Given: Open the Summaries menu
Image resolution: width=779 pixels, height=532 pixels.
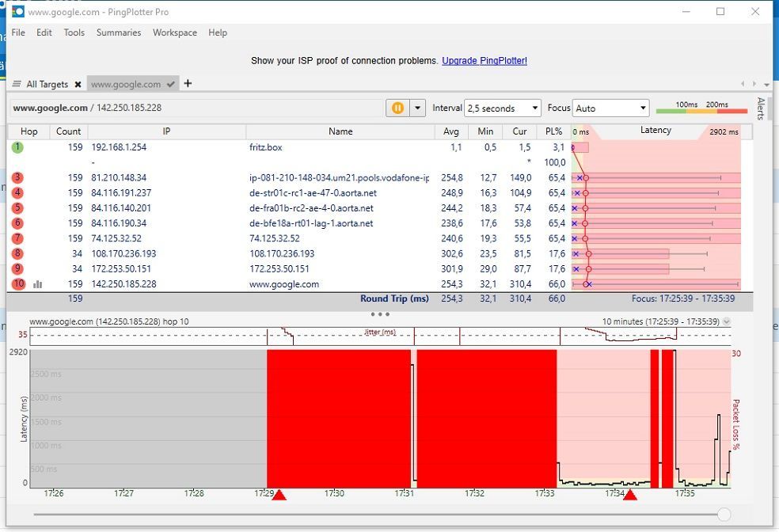Looking at the screenshot, I should point(119,32).
